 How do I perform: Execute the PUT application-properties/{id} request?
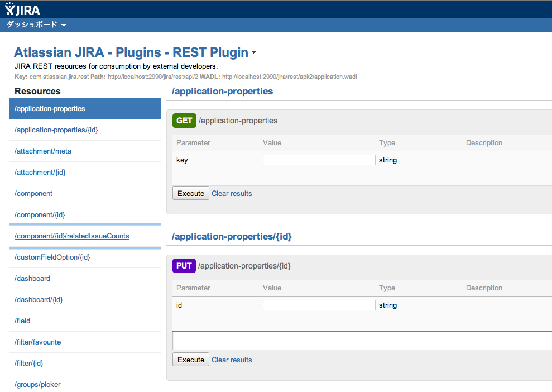191,360
